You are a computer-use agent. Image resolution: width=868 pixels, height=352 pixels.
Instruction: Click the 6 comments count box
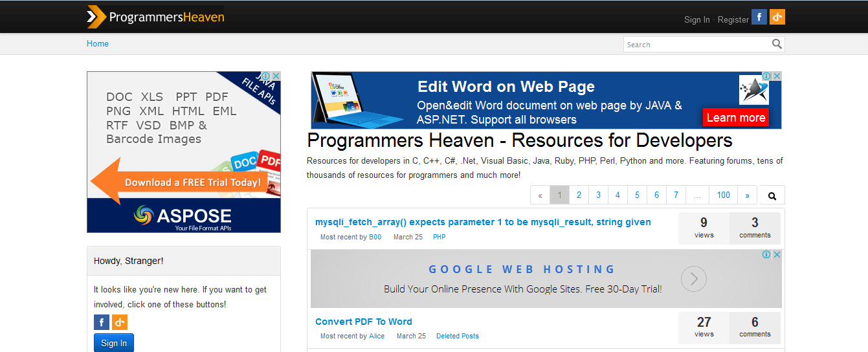755,327
